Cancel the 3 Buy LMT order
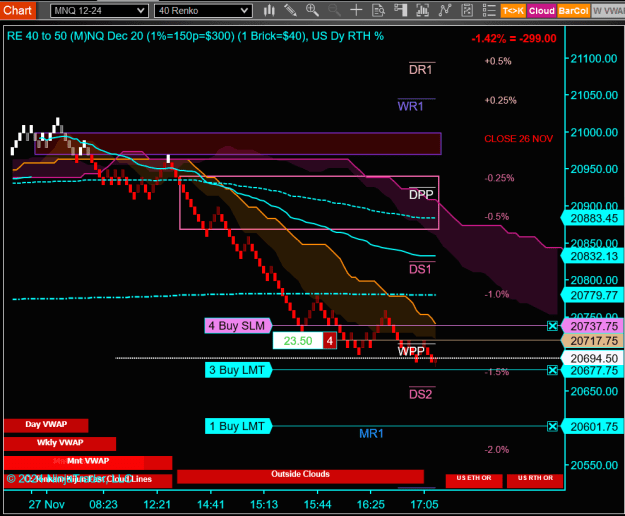 pyautogui.click(x=552, y=371)
